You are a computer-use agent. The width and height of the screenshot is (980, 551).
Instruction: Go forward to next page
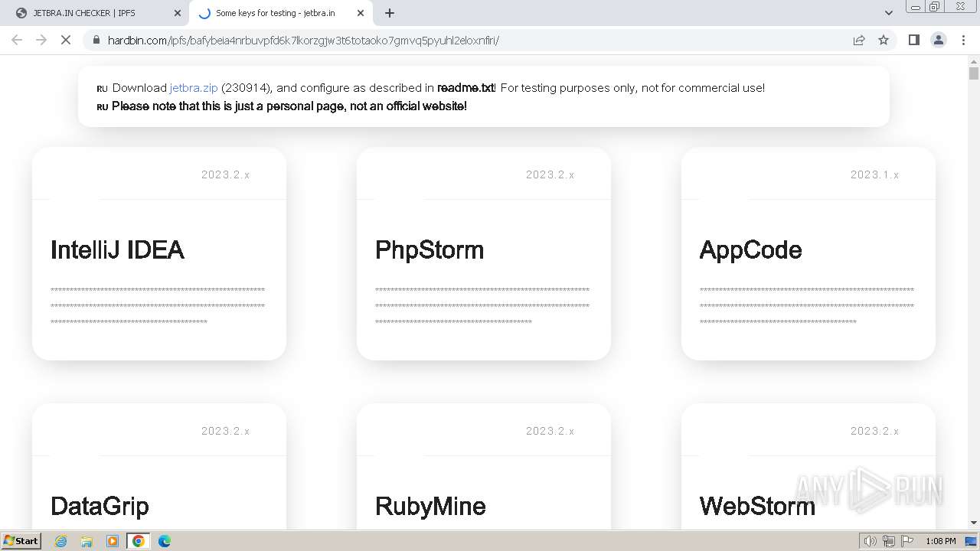[41, 40]
